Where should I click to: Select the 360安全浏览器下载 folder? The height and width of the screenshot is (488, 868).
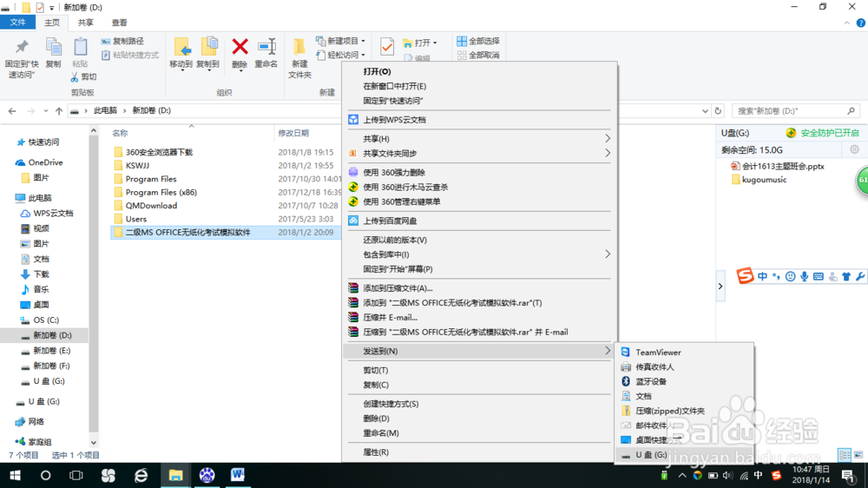(x=159, y=152)
